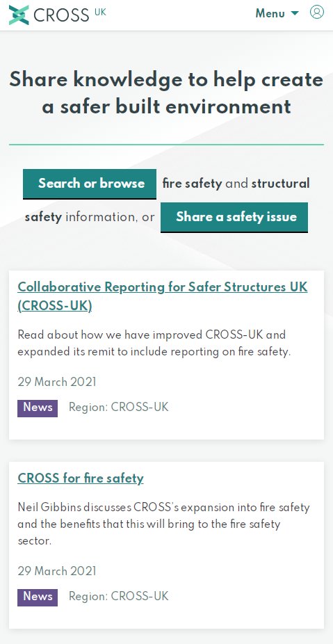Open the Menu navigation
The image size is (333, 644).
(277, 13)
